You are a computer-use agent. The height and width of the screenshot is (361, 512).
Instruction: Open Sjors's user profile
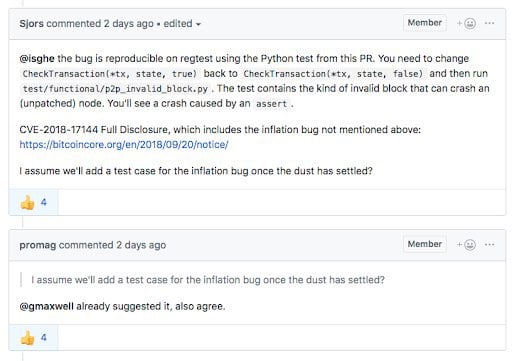tap(31, 24)
